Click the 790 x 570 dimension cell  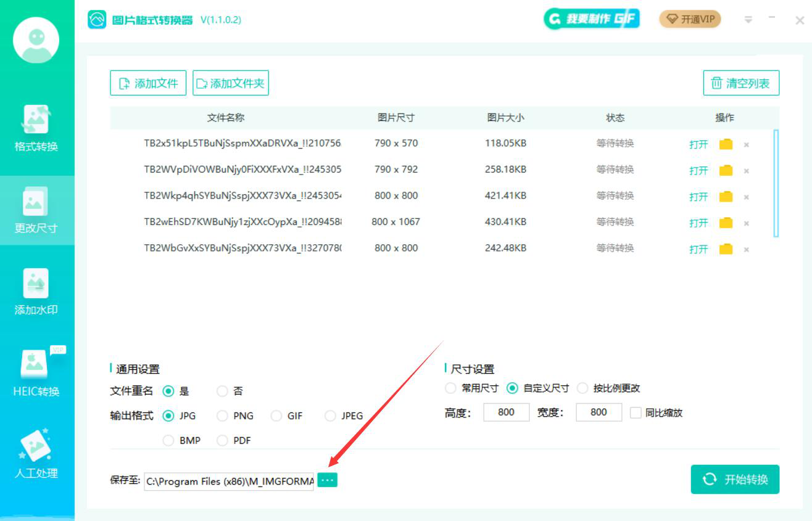396,143
